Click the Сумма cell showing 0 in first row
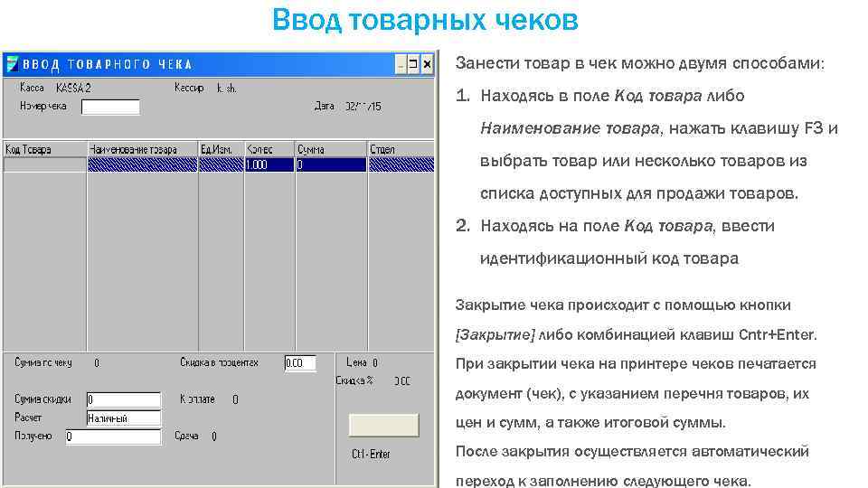 click(x=331, y=164)
